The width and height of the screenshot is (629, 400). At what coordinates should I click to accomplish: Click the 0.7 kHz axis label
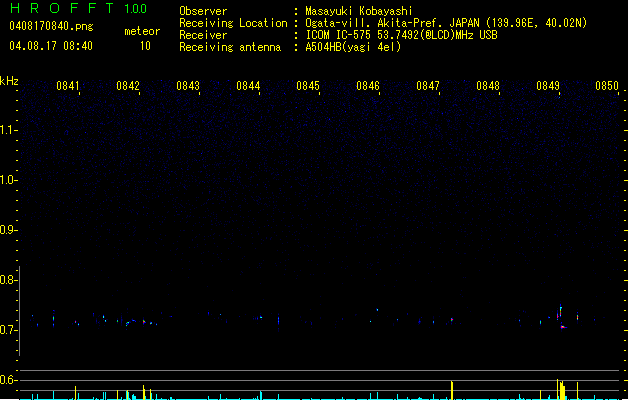click(x=9, y=330)
